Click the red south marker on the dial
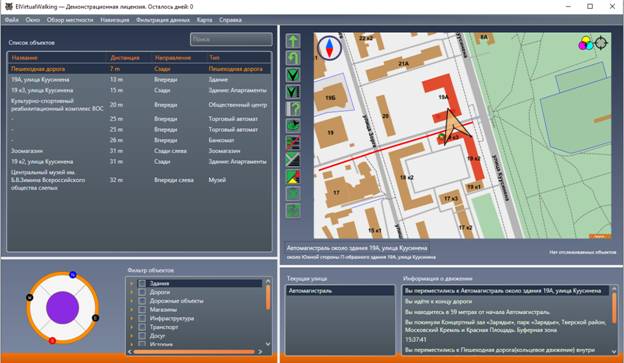The image size is (624, 363). click(52, 341)
